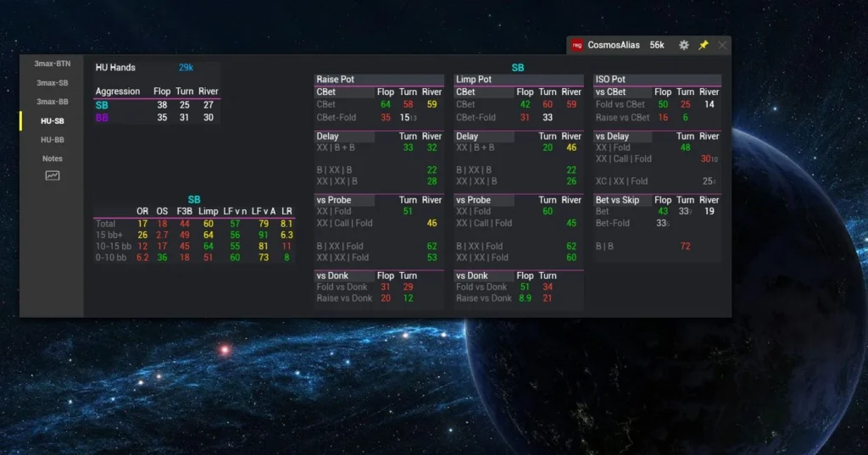The height and width of the screenshot is (455, 868).
Task: Click Raise vs CBet Flop value 16
Action: click(x=663, y=117)
